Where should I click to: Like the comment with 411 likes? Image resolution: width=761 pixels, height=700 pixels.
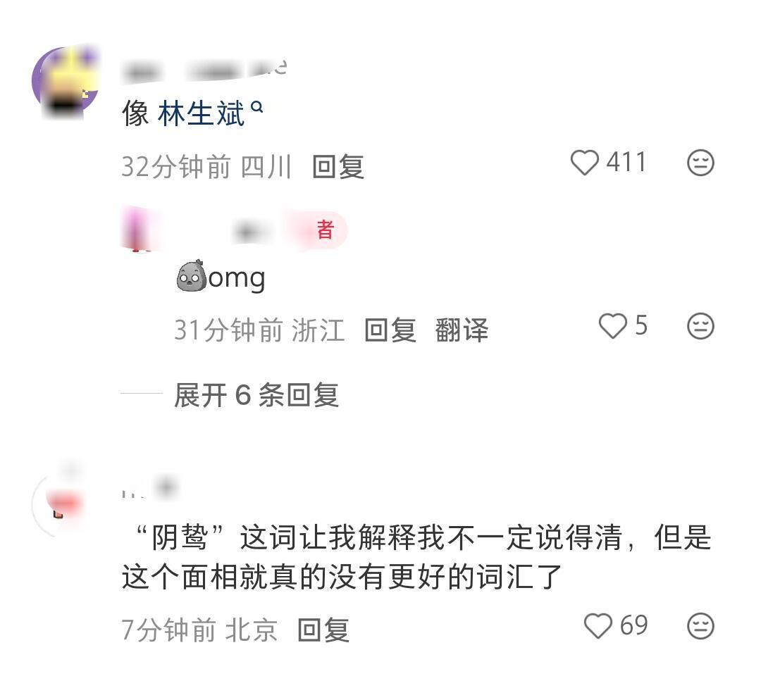(x=584, y=162)
